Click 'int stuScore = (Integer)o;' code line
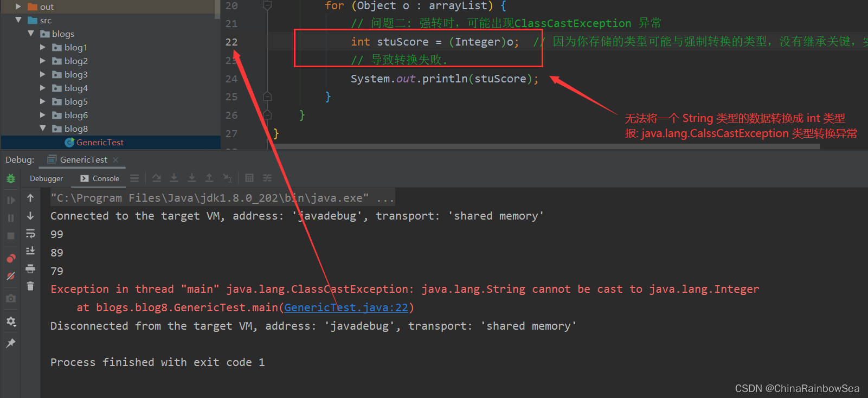This screenshot has width=868, height=398. [x=435, y=42]
